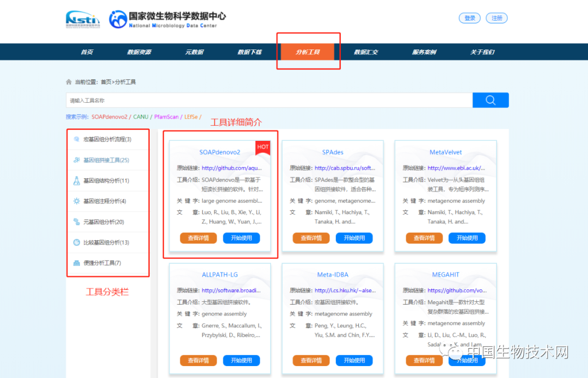Click SOAPdenovo2 search example
Image resolution: width=588 pixels, height=378 pixels.
tap(109, 117)
